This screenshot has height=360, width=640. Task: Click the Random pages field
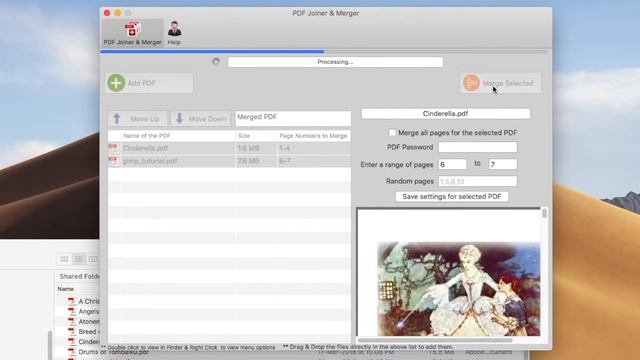[x=478, y=181]
